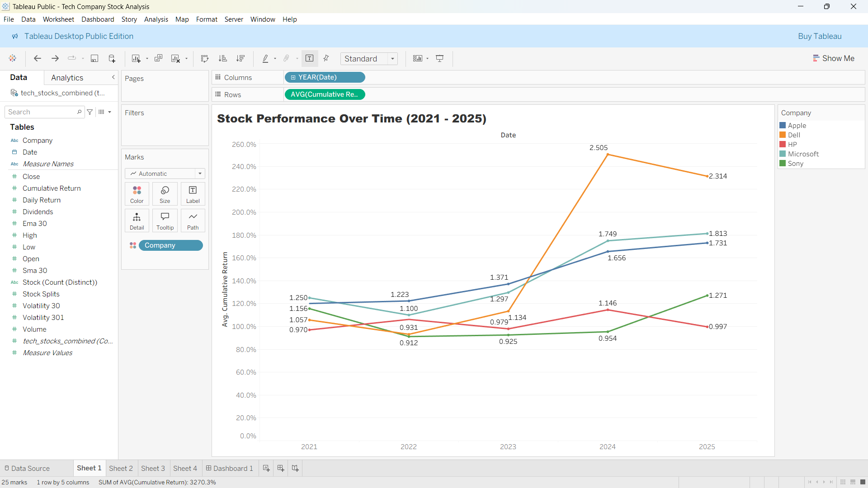868x488 pixels.
Task: Click the Fix Axes pin icon
Action: point(326,58)
